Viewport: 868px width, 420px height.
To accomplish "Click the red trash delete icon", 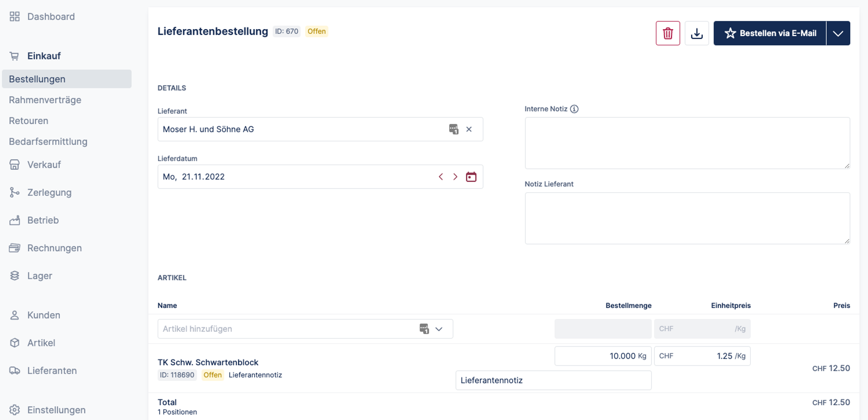I will point(667,33).
